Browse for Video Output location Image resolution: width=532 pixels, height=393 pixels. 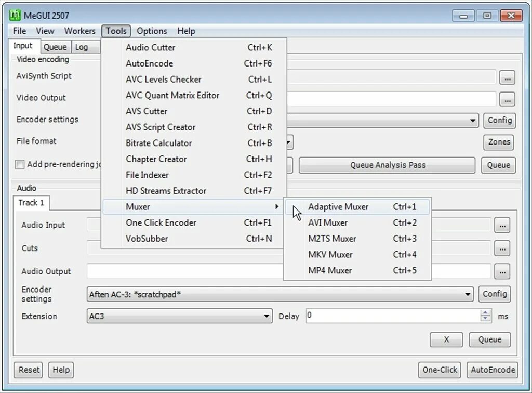coord(507,99)
